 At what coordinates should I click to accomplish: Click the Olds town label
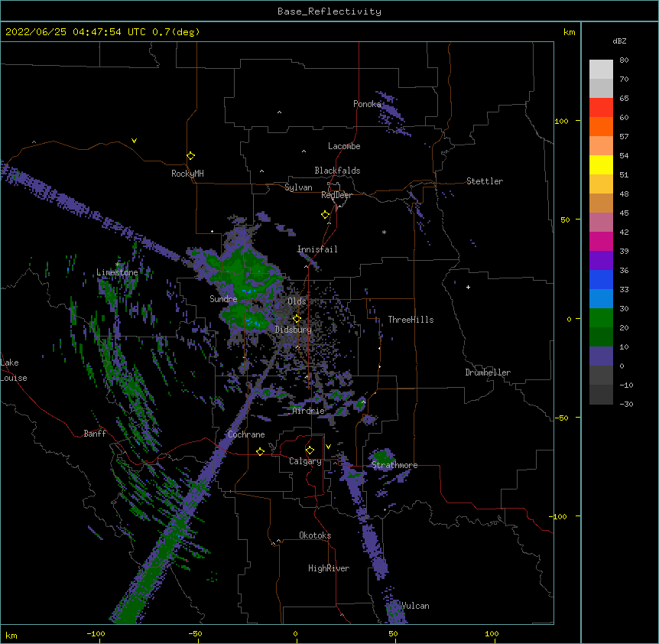pyautogui.click(x=297, y=301)
